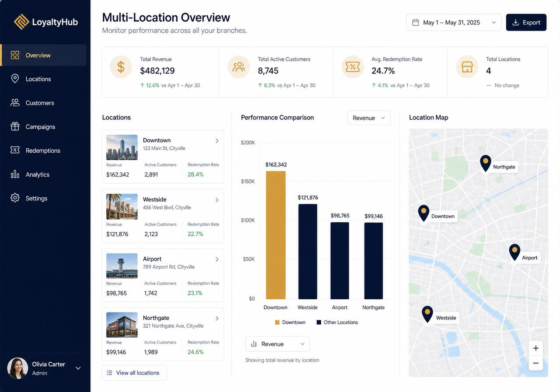Click the gold Downtown bar in chart
Screen dimensions: 560x392
(276, 235)
